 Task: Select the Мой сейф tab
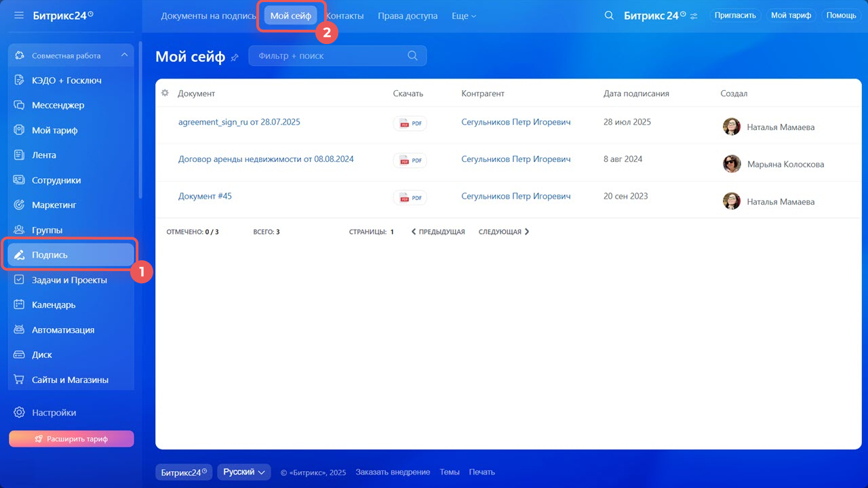291,16
